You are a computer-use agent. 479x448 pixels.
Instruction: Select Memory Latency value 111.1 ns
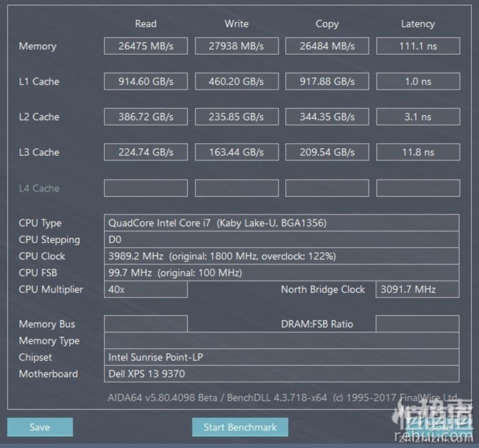(418, 46)
